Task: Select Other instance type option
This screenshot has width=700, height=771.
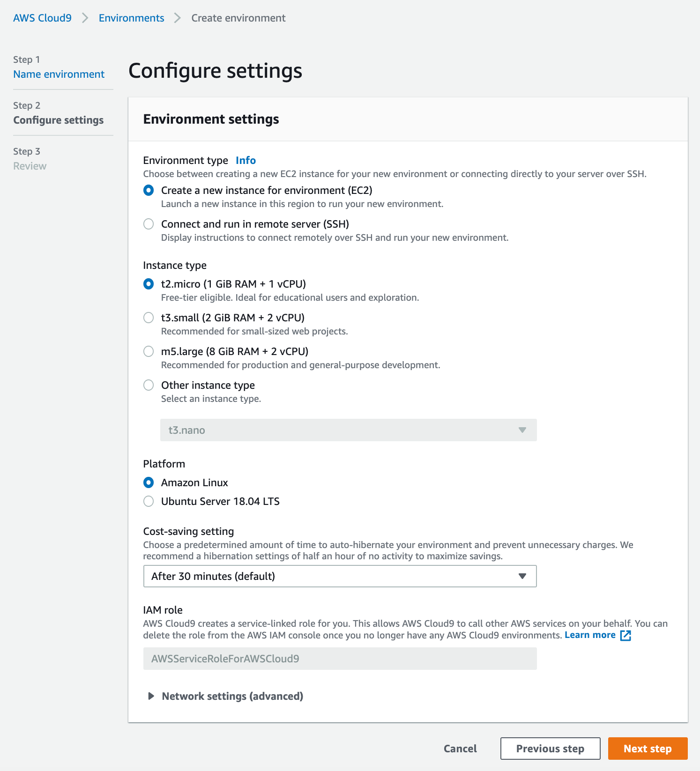Action: (149, 385)
